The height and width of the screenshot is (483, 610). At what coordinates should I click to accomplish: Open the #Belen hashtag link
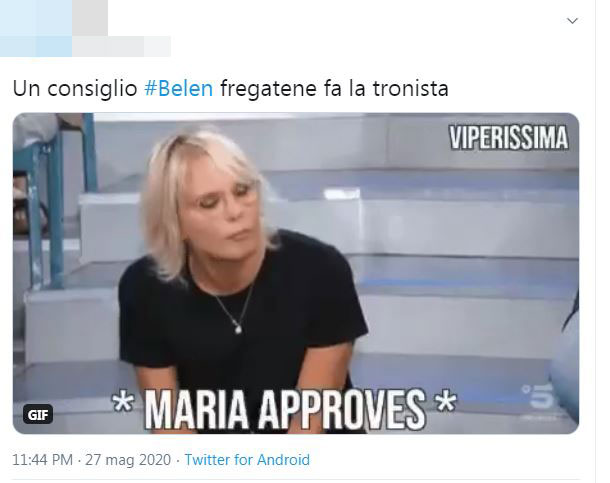[x=179, y=89]
